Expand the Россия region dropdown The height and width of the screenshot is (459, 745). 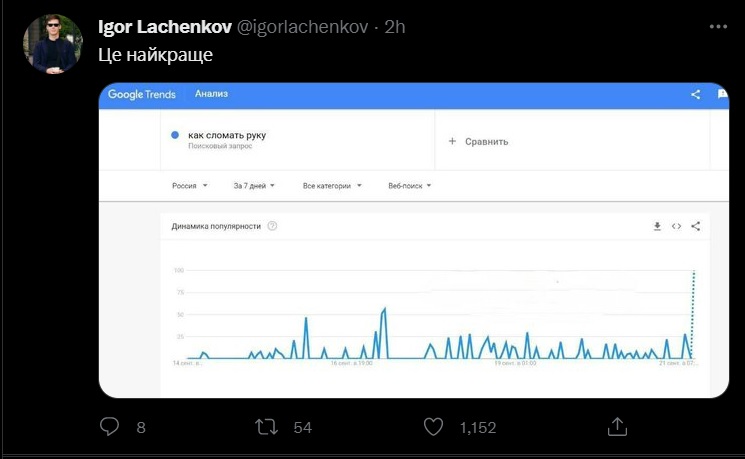(x=190, y=186)
